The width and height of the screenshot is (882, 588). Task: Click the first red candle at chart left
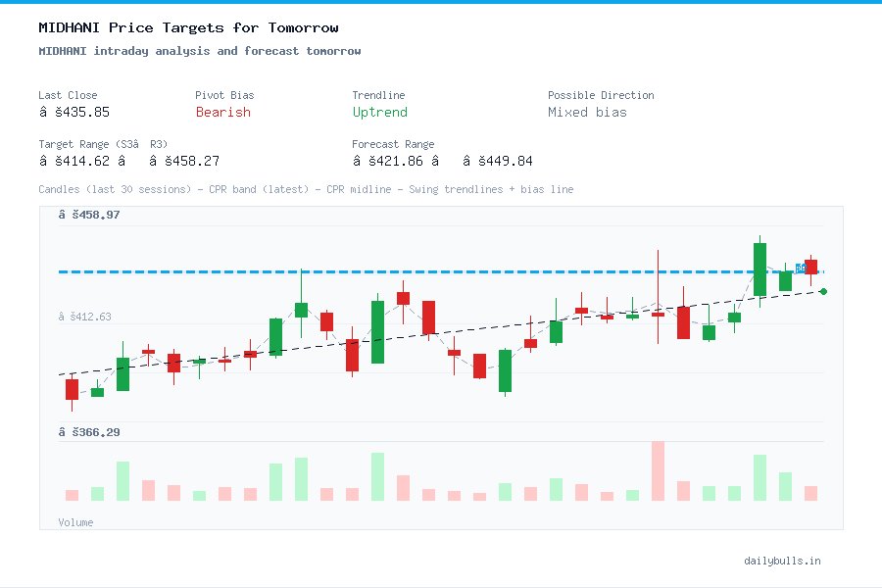point(72,389)
